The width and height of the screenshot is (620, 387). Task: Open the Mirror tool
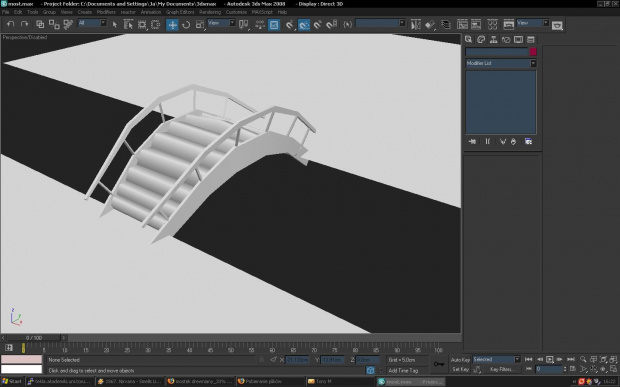[x=416, y=25]
